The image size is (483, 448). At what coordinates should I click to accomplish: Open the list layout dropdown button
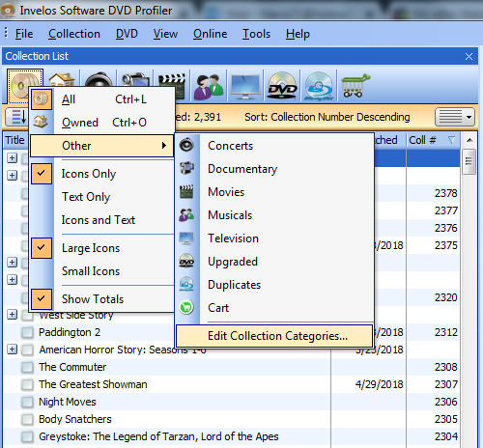click(455, 117)
